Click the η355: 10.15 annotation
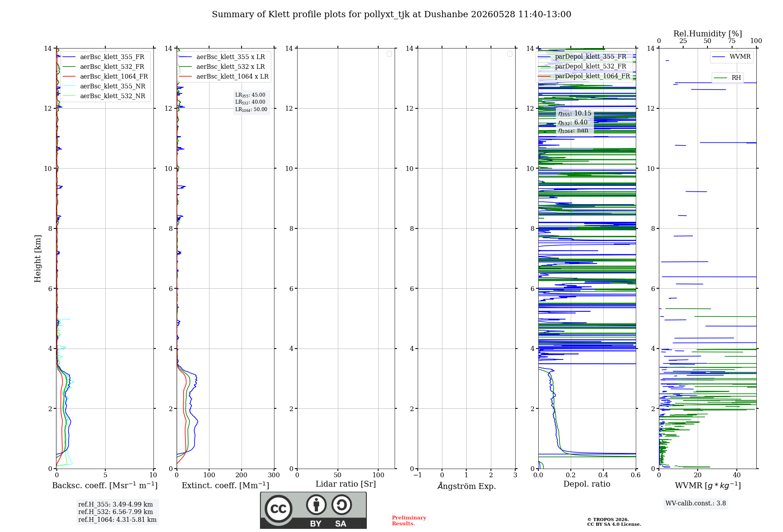 click(575, 113)
